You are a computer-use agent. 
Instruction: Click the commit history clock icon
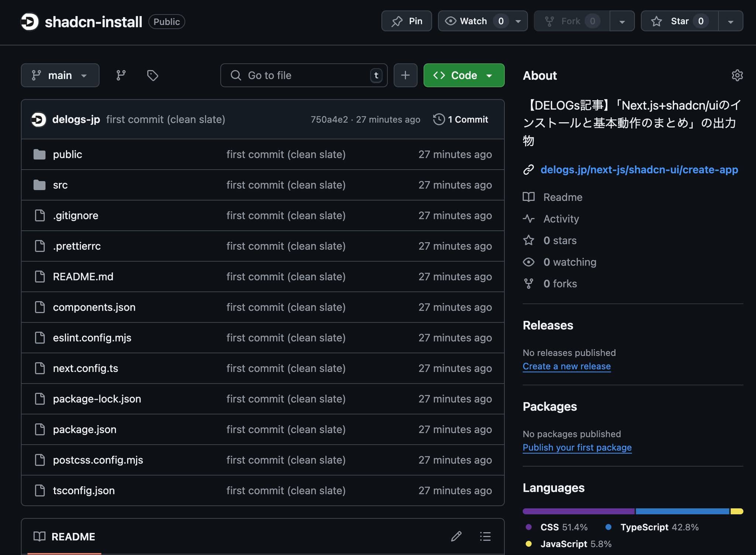click(x=439, y=119)
